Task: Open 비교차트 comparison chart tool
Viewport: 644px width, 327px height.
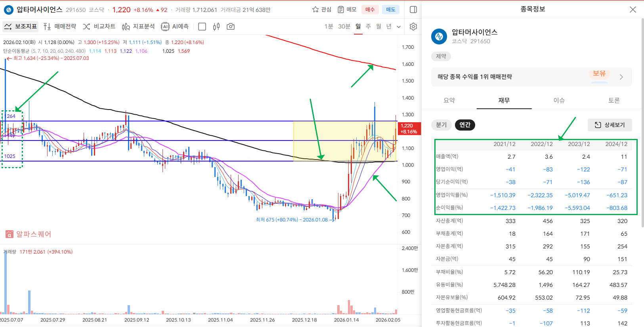Action: [99, 27]
